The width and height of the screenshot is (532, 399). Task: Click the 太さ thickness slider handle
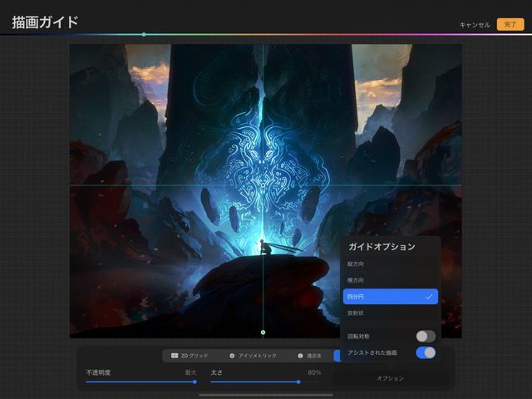298,382
